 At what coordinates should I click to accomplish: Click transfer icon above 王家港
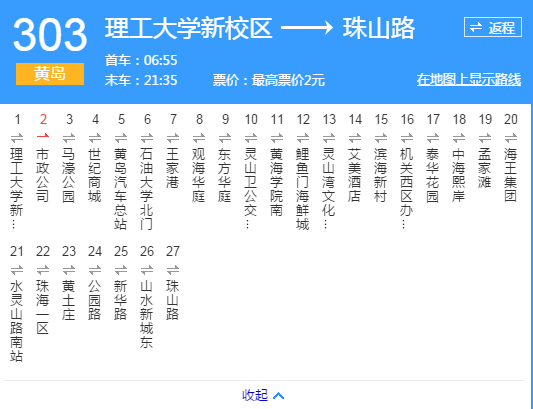pyautogui.click(x=173, y=138)
